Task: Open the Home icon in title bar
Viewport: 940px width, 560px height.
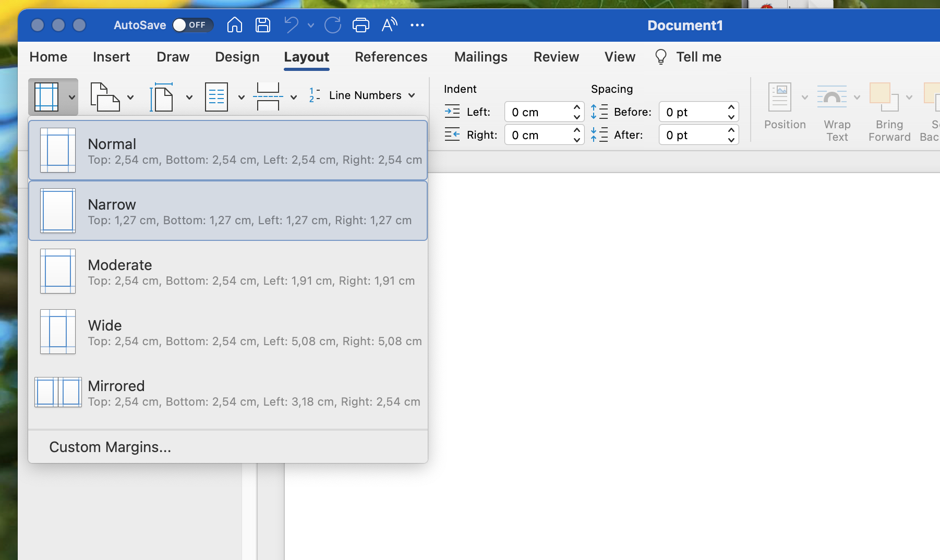Action: coord(235,25)
